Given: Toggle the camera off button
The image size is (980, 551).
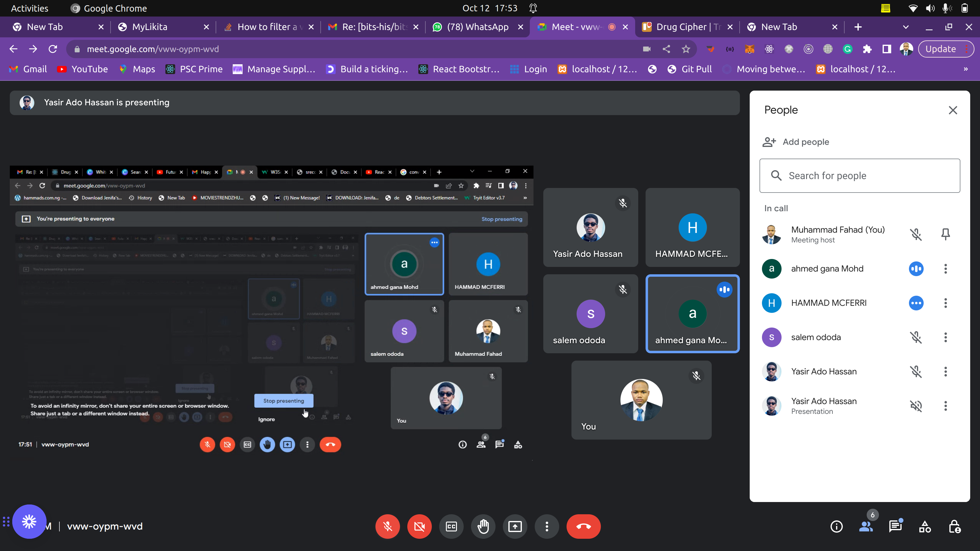Looking at the screenshot, I should (419, 526).
